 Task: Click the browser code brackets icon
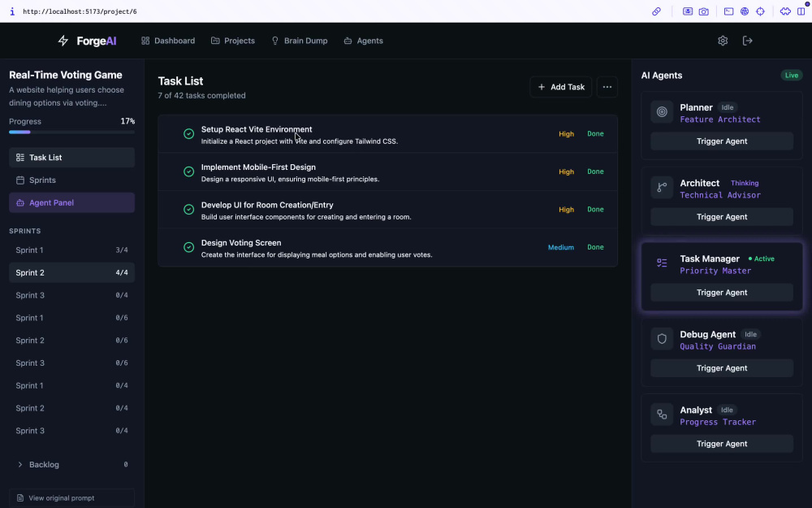click(x=785, y=11)
